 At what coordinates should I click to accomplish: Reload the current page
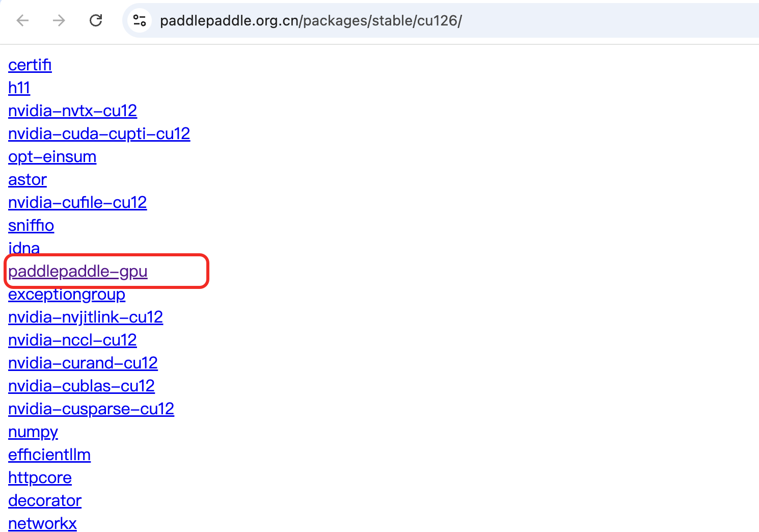(96, 20)
